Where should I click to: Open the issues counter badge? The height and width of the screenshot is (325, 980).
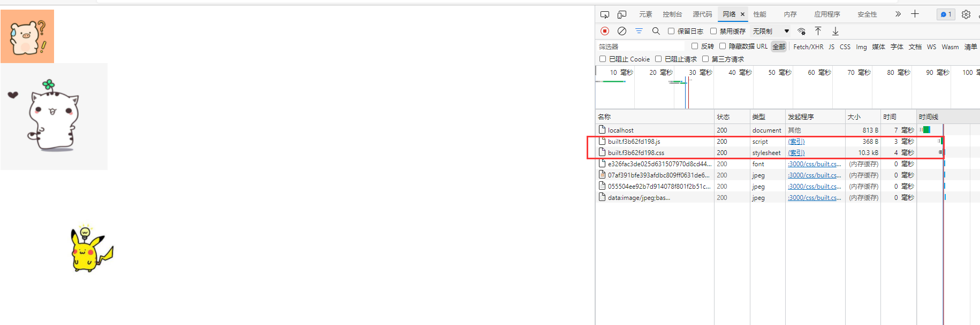(946, 14)
